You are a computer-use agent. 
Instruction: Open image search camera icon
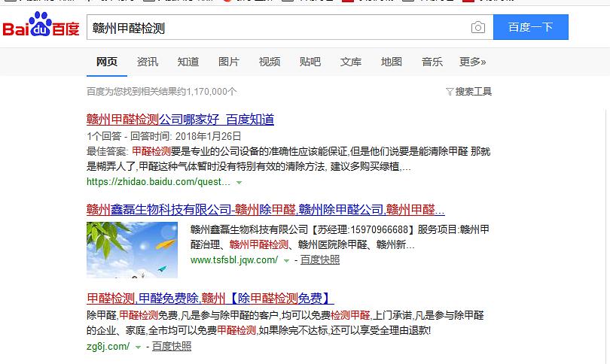pos(477,27)
